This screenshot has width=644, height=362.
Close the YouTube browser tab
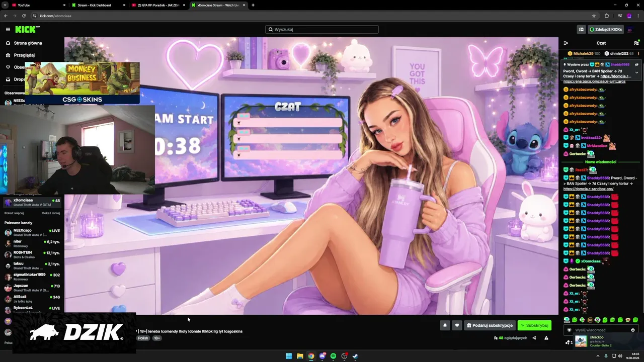pos(64,5)
